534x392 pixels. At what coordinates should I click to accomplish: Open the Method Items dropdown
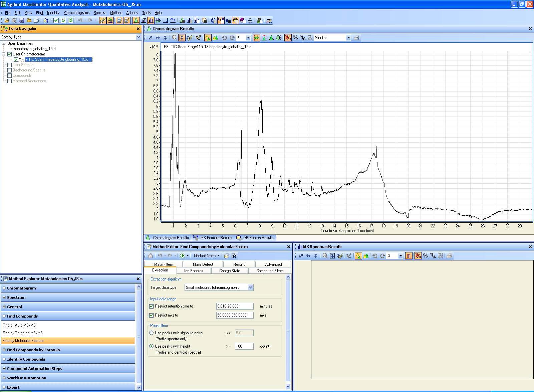[x=207, y=256]
